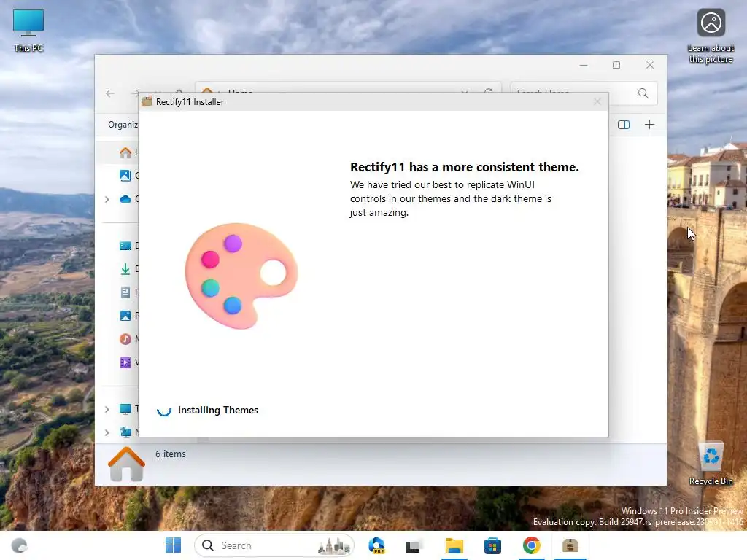Image resolution: width=747 pixels, height=560 pixels.
Task: Click the Rectify11 Installer title icon
Action: (147, 101)
